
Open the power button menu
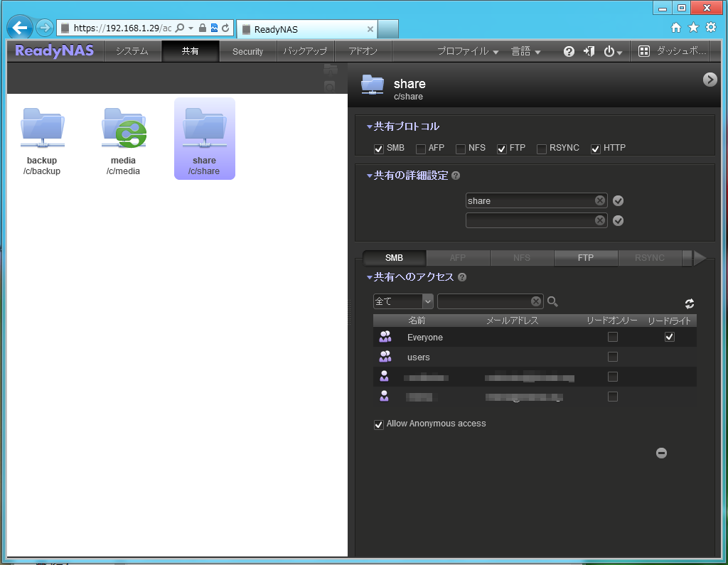[612, 51]
